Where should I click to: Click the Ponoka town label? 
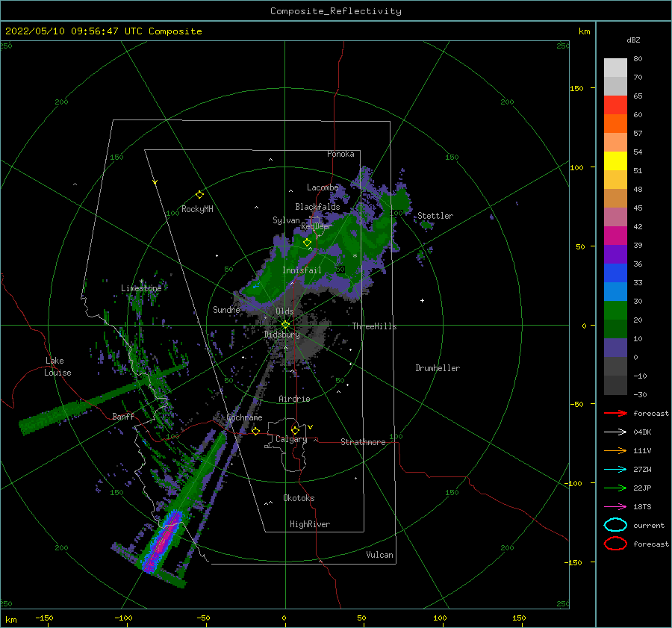click(340, 154)
